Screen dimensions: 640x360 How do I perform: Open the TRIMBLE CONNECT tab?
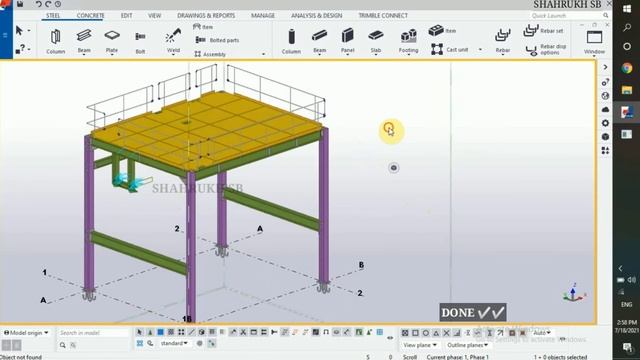coord(383,16)
